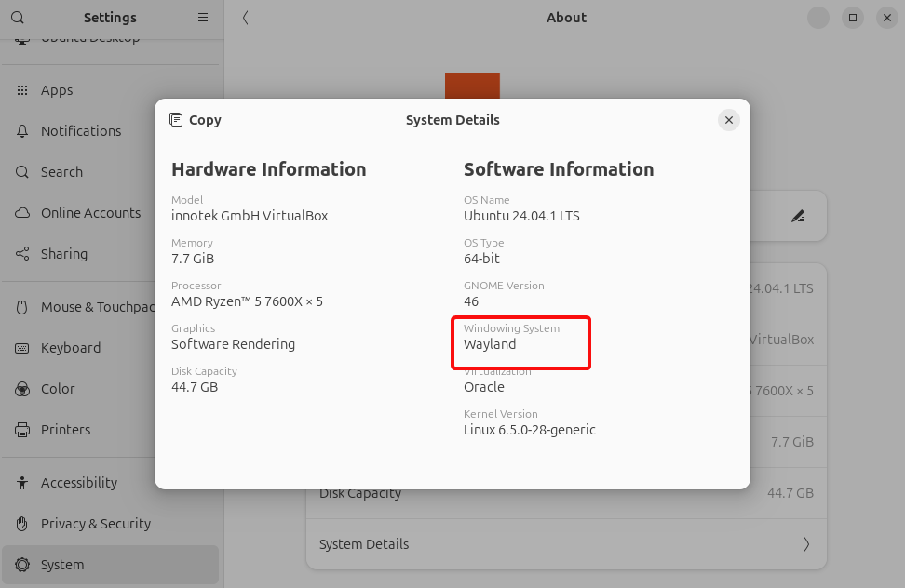The image size is (905, 588).
Task: Open Sharing settings
Action: click(110, 254)
